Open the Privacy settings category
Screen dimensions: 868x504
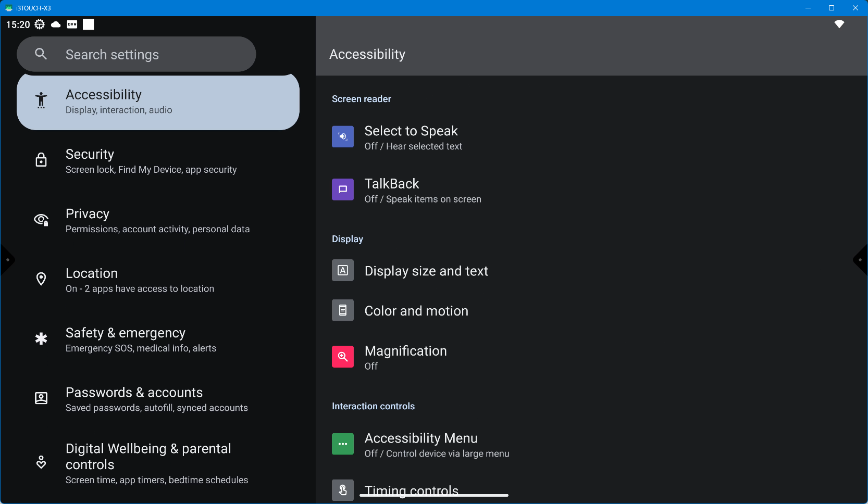coord(157,221)
